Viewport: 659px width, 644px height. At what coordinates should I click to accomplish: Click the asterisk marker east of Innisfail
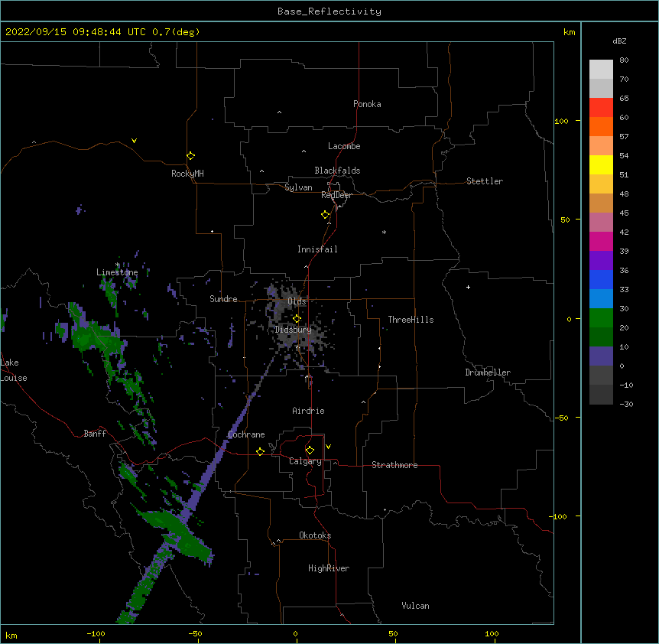click(x=384, y=232)
